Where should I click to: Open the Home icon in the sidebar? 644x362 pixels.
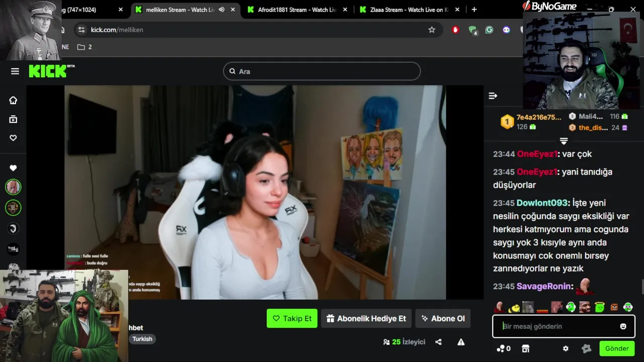click(13, 100)
